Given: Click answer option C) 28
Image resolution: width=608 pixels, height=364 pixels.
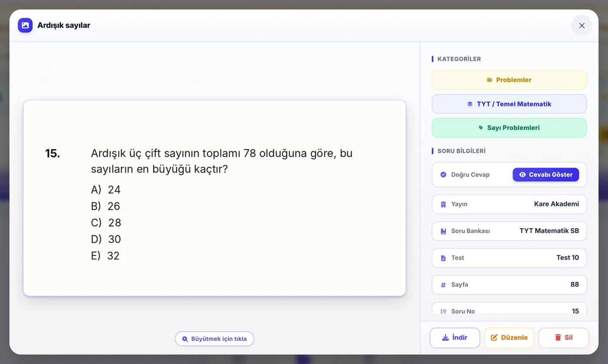Looking at the screenshot, I should [106, 223].
